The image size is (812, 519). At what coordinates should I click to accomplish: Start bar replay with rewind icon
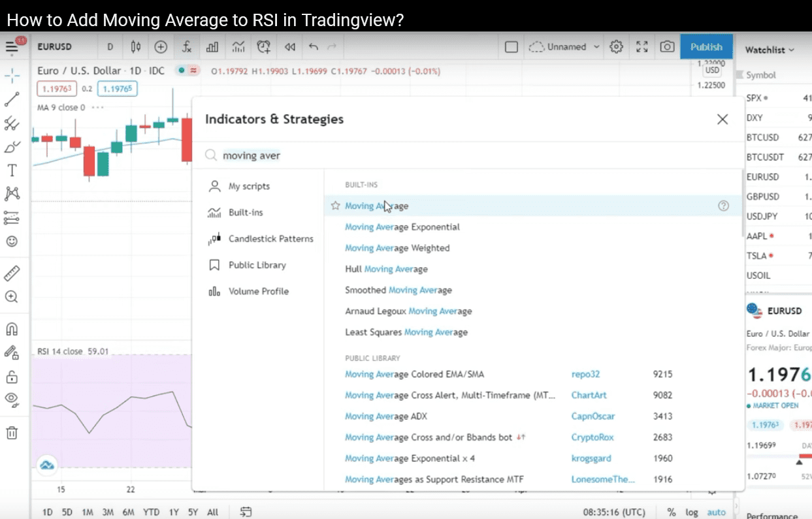click(x=290, y=47)
